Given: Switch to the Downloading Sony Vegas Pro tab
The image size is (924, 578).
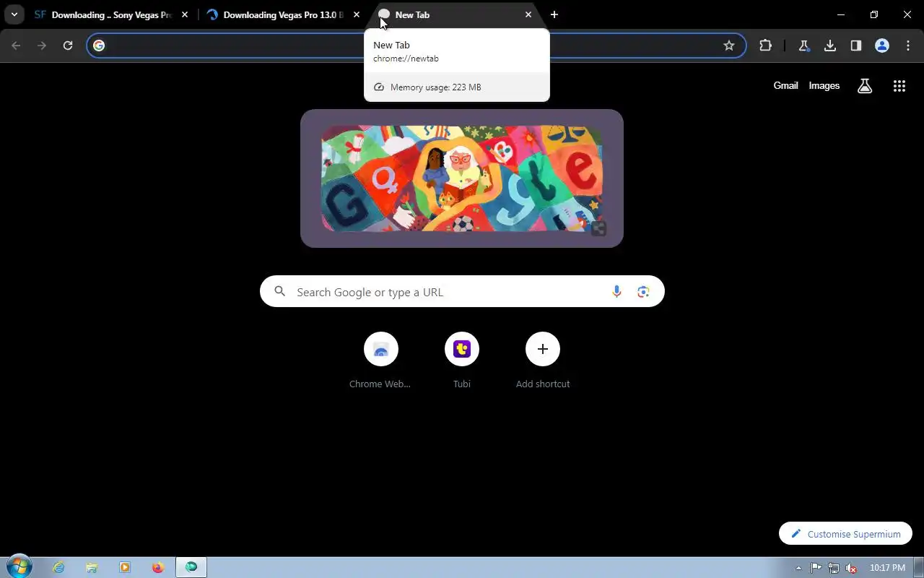Looking at the screenshot, I should [x=110, y=14].
